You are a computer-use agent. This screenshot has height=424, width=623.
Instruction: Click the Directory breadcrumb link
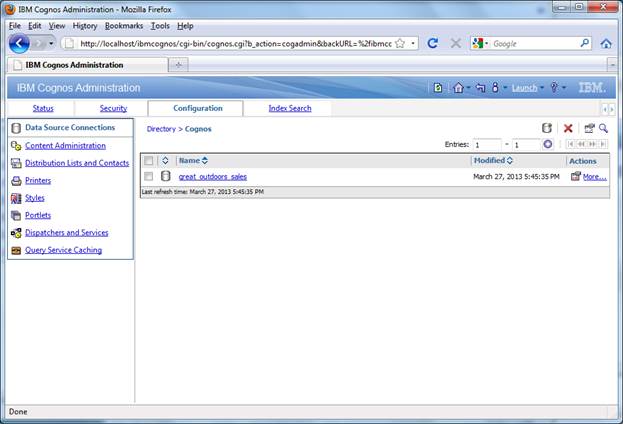point(161,129)
